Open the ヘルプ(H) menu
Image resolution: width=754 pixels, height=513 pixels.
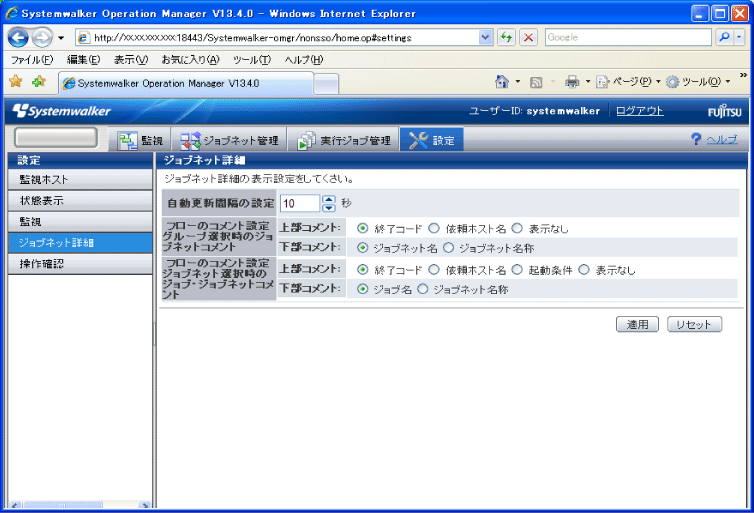pyautogui.click(x=304, y=60)
